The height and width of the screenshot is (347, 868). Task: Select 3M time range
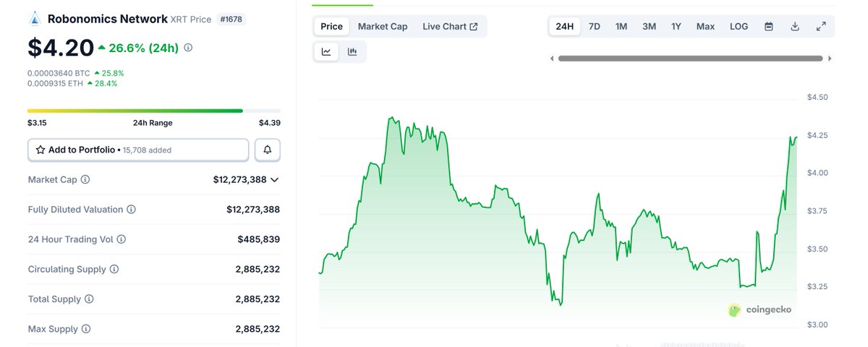649,26
